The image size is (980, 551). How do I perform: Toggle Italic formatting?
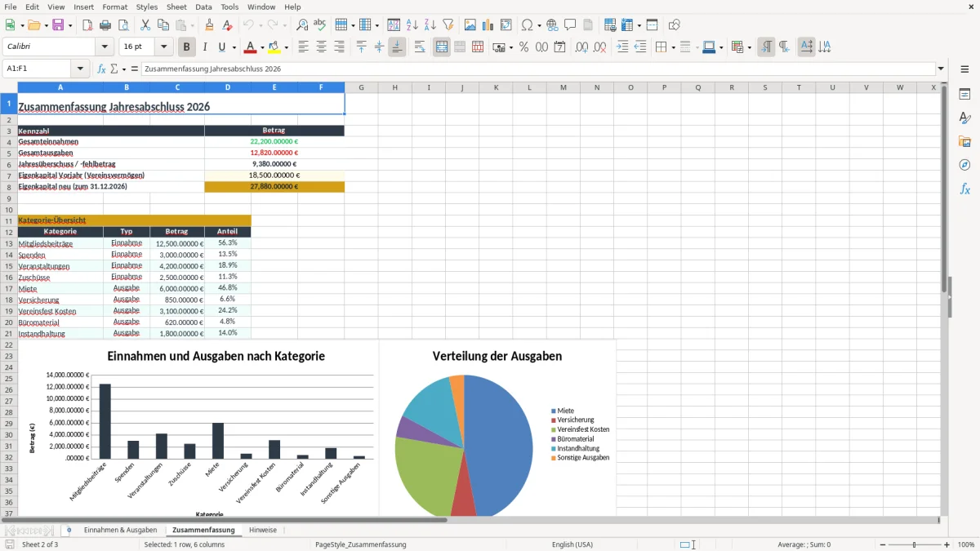coord(205,47)
